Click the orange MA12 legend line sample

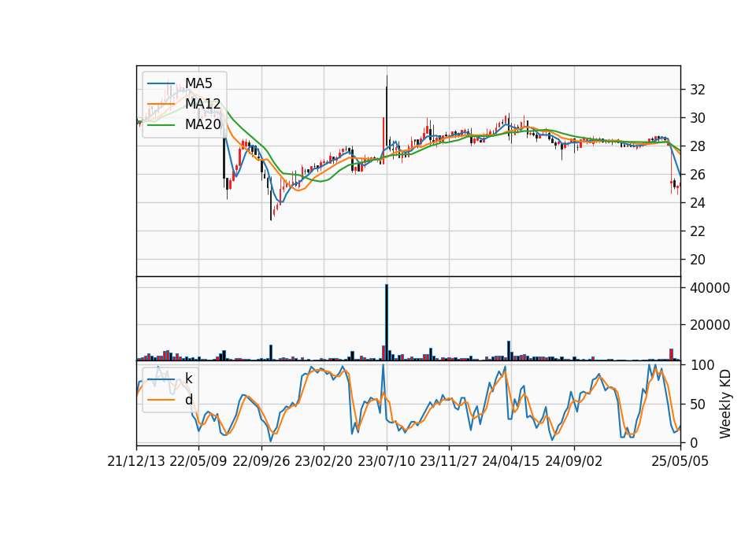pyautogui.click(x=161, y=104)
